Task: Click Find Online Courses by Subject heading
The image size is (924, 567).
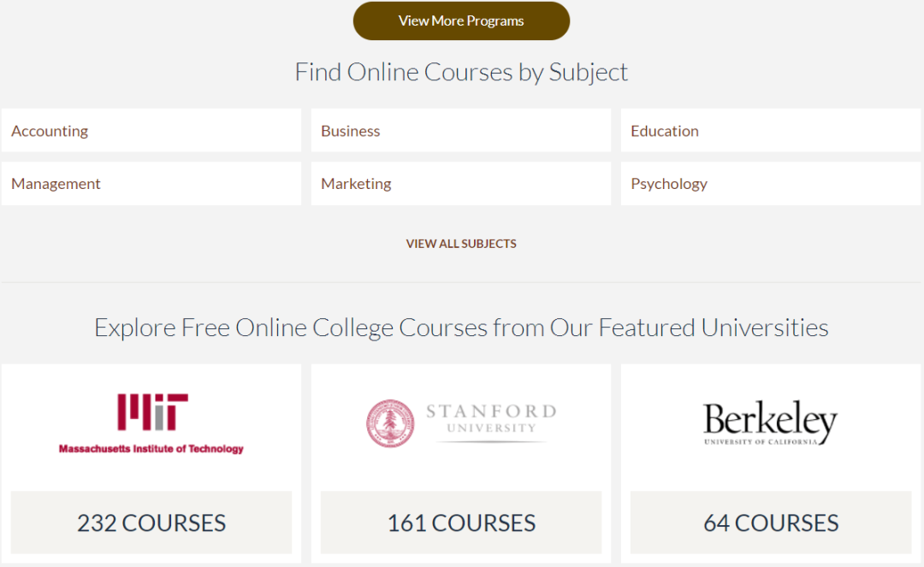Action: pos(461,72)
